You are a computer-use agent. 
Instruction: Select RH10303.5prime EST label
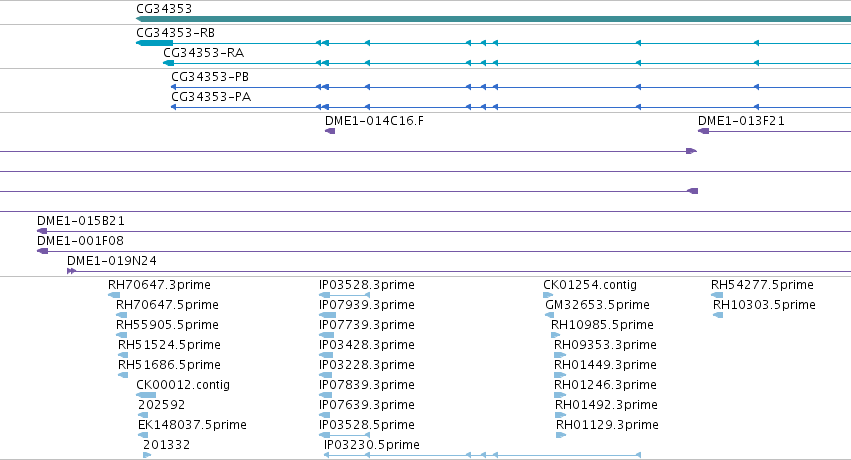point(764,305)
